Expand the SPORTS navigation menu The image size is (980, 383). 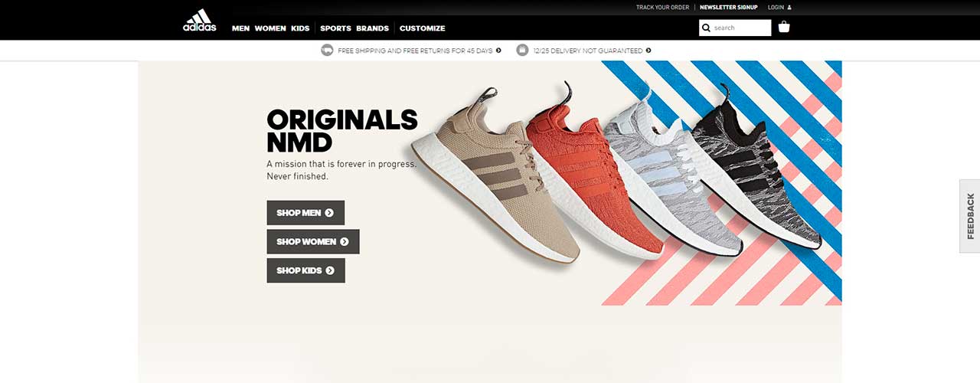tap(335, 28)
